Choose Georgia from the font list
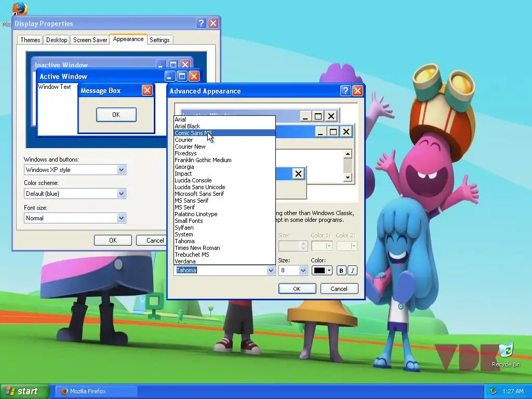Viewport: 532px width, 399px height. pos(224,167)
